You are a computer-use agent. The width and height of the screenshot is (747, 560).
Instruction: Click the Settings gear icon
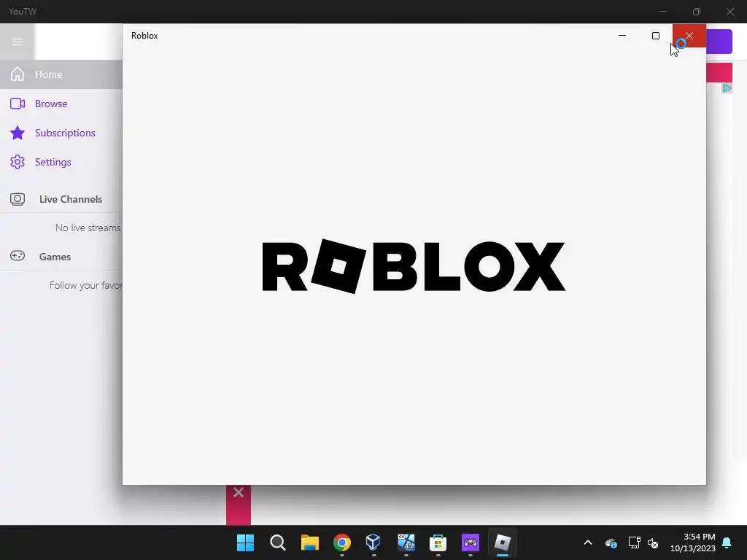[x=18, y=162]
